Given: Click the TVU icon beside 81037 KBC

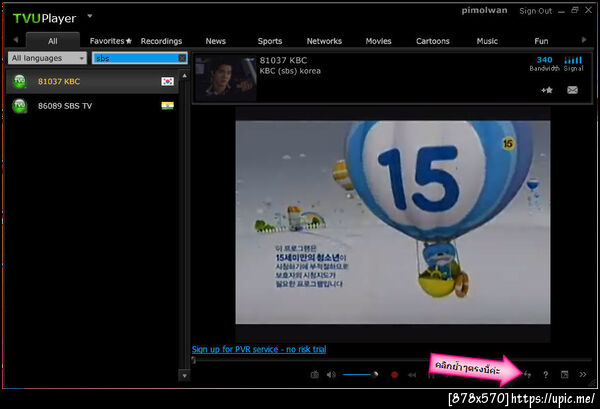Looking at the screenshot, I should point(19,81).
